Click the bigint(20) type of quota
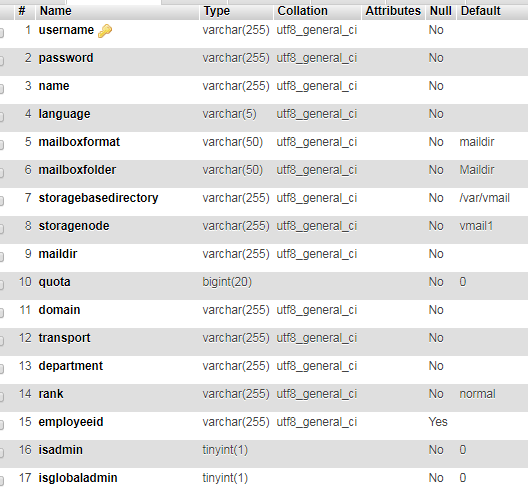The width and height of the screenshot is (528, 489). [x=227, y=282]
